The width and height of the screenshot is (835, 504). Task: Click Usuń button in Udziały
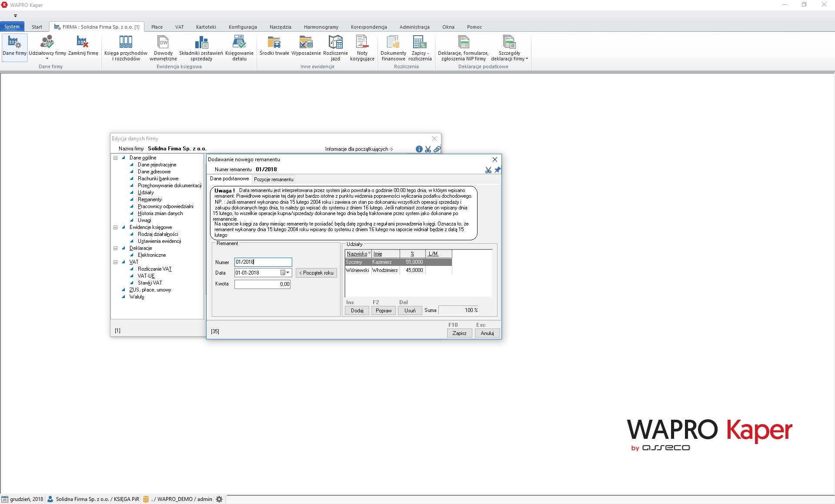[410, 311]
